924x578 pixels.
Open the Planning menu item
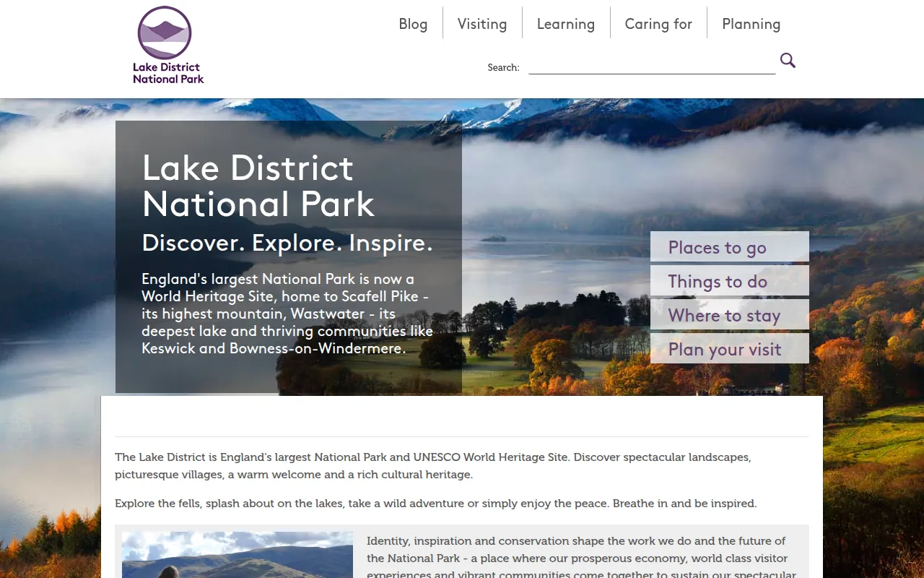pos(751,24)
